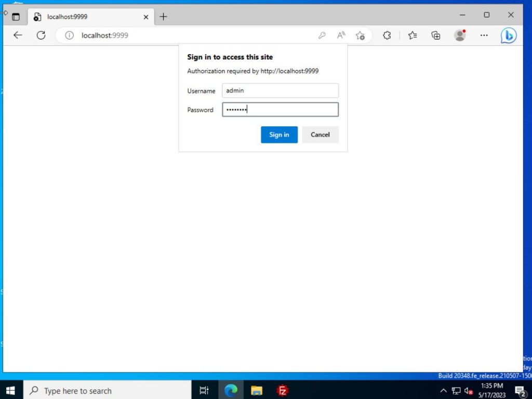This screenshot has width=532, height=399.
Task: Cancel the authentication dialog
Action: point(320,135)
